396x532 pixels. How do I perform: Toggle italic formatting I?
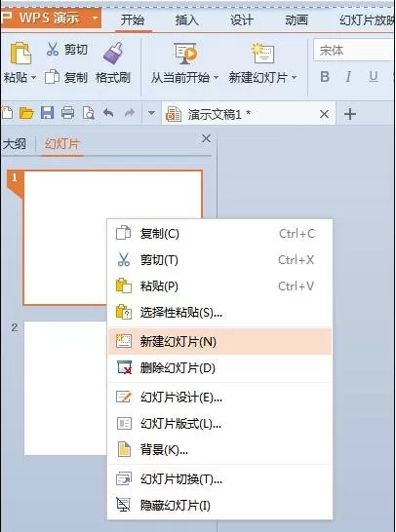click(348, 77)
